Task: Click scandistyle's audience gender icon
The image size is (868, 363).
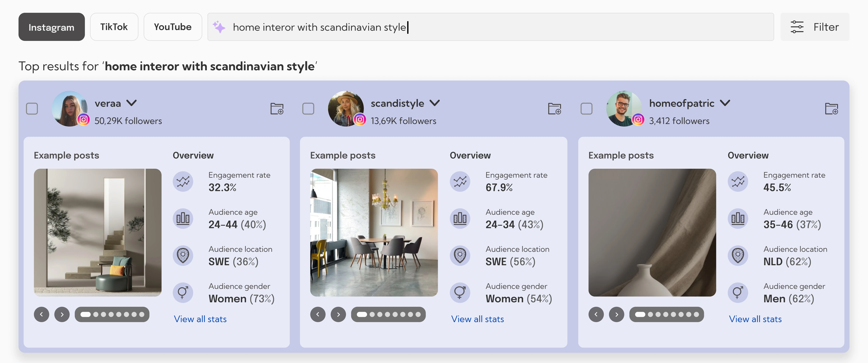Action: coord(460,292)
